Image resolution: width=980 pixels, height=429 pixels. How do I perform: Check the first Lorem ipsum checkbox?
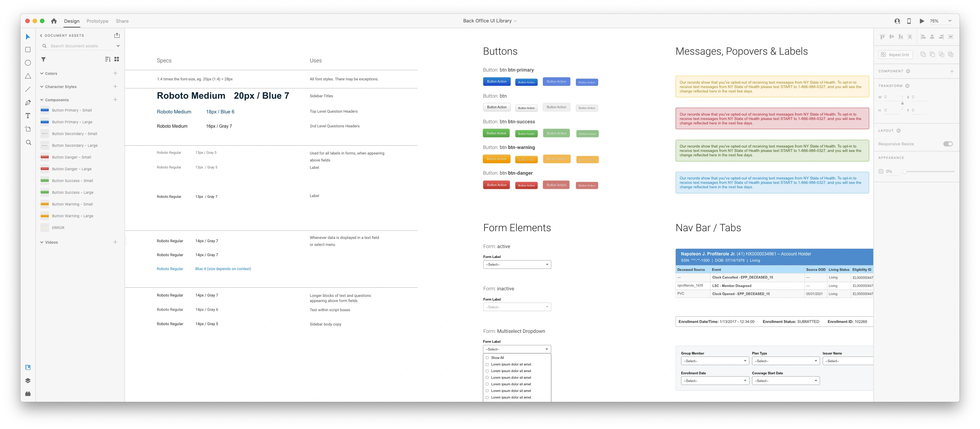pyautogui.click(x=487, y=364)
